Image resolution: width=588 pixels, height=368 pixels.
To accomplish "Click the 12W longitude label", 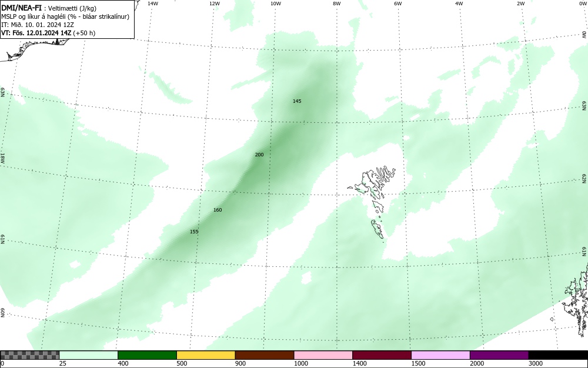I will point(214,4).
